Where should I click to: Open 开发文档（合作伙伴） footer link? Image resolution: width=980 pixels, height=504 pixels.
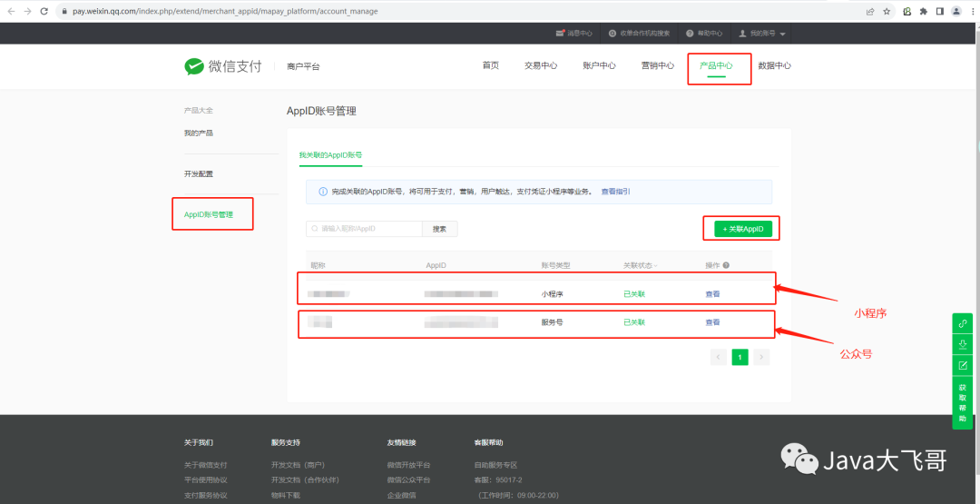(305, 480)
